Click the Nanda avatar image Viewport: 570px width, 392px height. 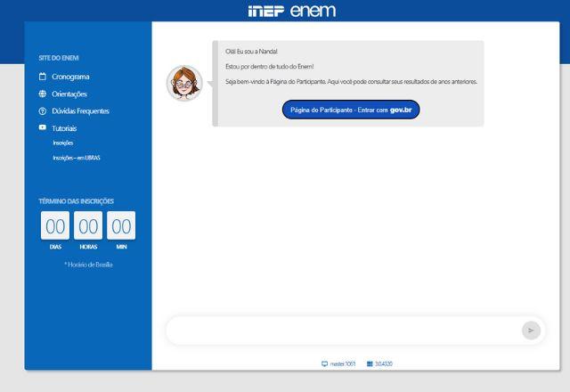184,83
